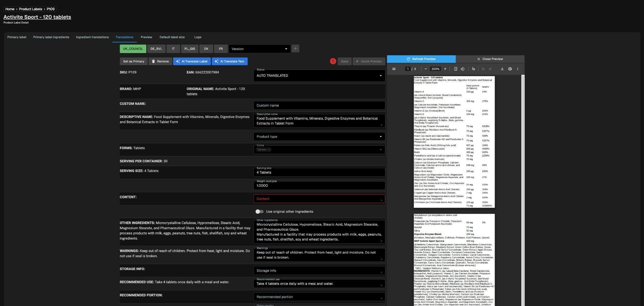Click the red error alert icon
The image size is (644, 306).
(x=333, y=61)
